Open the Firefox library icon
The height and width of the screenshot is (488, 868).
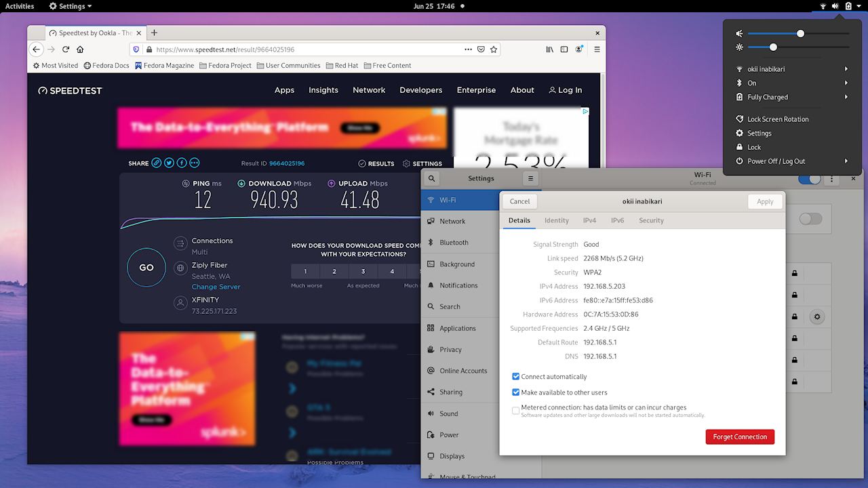pyautogui.click(x=550, y=49)
